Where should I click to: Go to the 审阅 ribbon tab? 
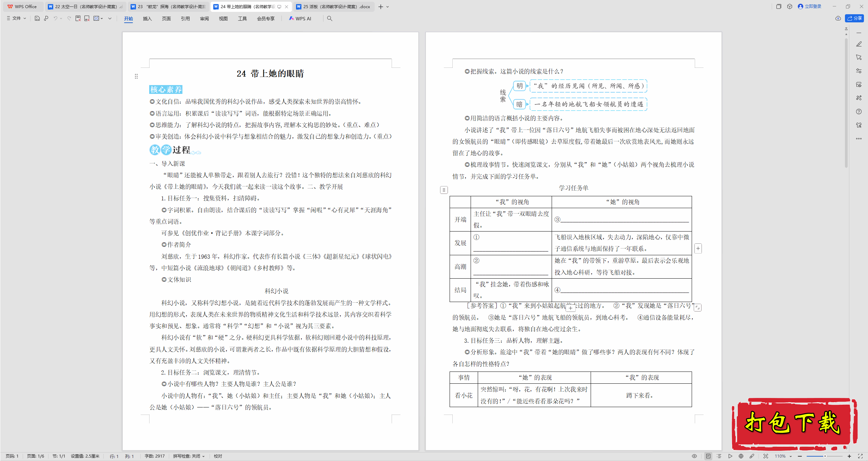point(204,19)
